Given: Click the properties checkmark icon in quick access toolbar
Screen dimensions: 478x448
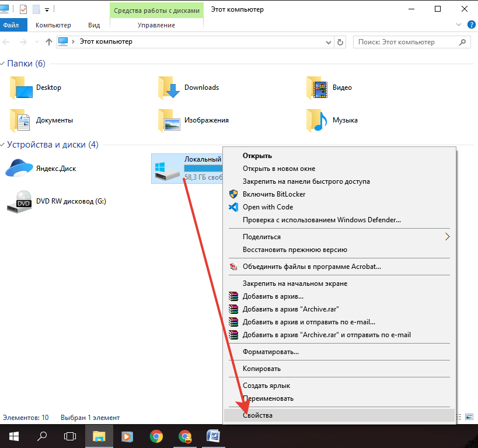Looking at the screenshot, I should [23, 9].
